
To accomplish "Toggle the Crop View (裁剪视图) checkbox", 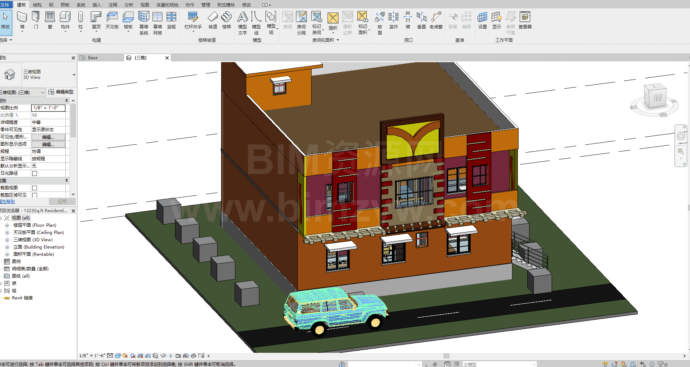I will tap(35, 188).
